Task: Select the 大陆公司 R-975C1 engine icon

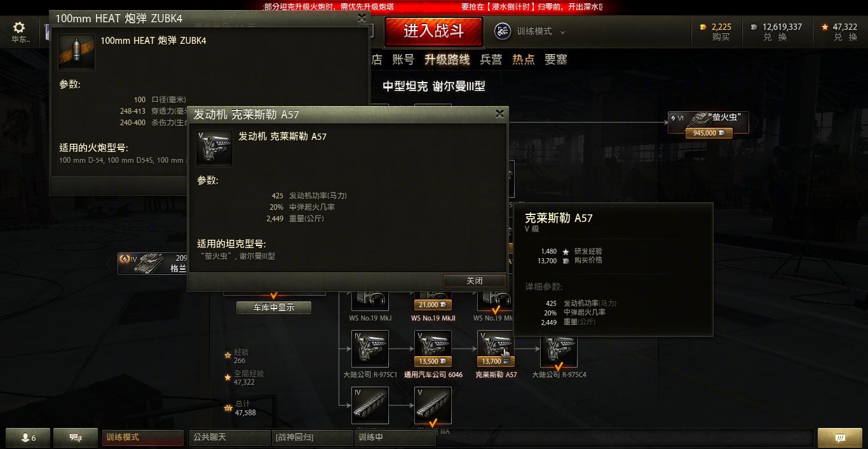Action: pos(370,349)
